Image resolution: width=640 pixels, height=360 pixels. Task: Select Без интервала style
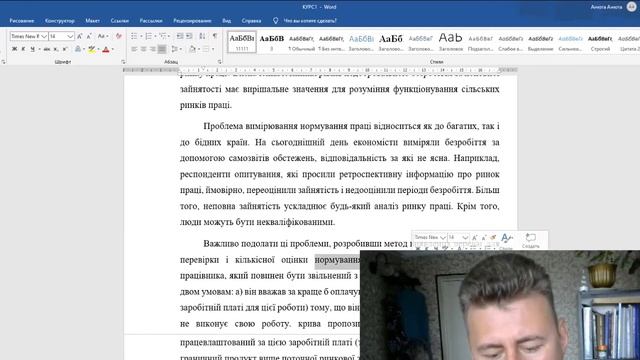(x=331, y=42)
